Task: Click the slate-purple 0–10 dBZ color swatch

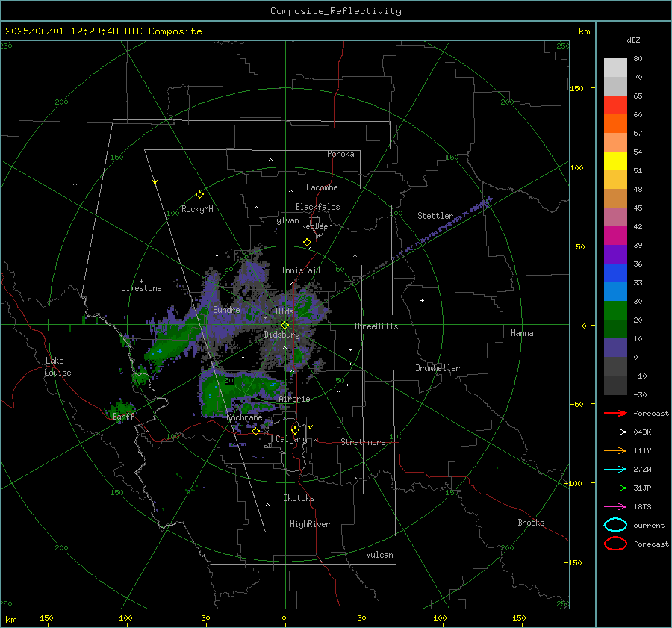Action: tap(615, 347)
